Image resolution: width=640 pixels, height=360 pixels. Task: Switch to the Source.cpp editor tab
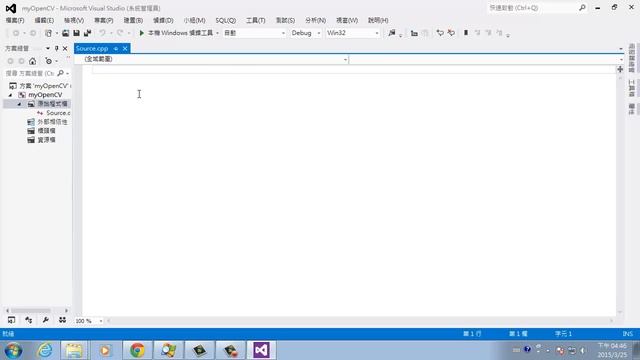coord(92,49)
